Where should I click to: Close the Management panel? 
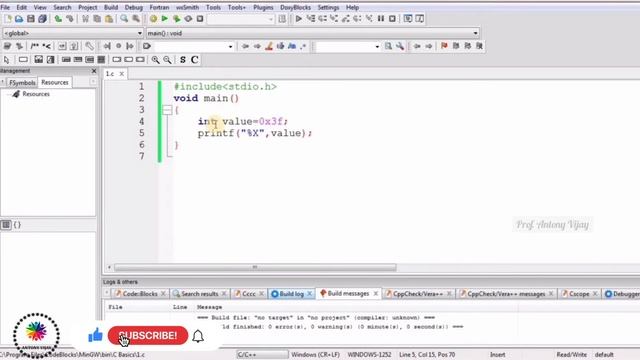pos(94,71)
